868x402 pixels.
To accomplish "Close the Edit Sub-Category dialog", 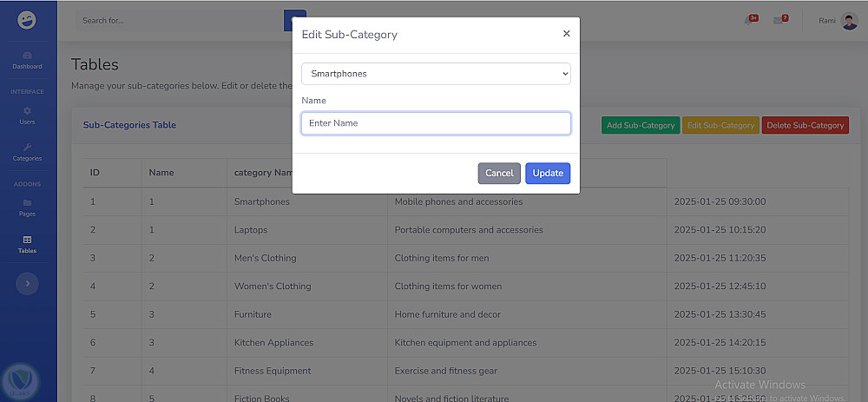I will [567, 34].
